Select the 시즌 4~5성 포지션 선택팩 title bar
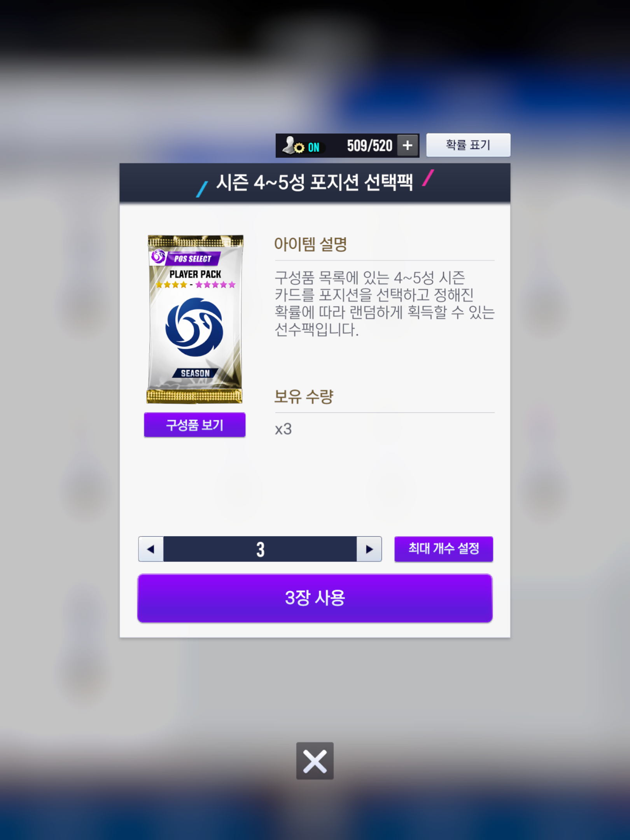The image size is (630, 840). tap(315, 183)
